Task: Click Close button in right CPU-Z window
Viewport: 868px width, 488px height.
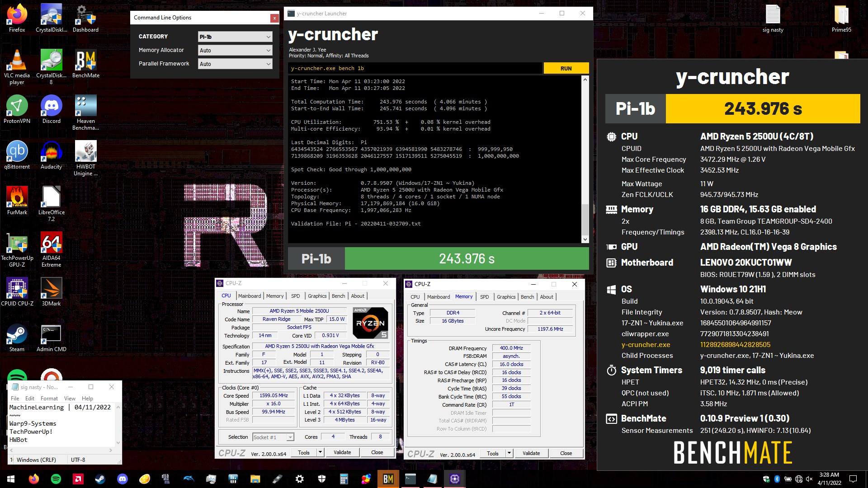Action: coord(566,453)
